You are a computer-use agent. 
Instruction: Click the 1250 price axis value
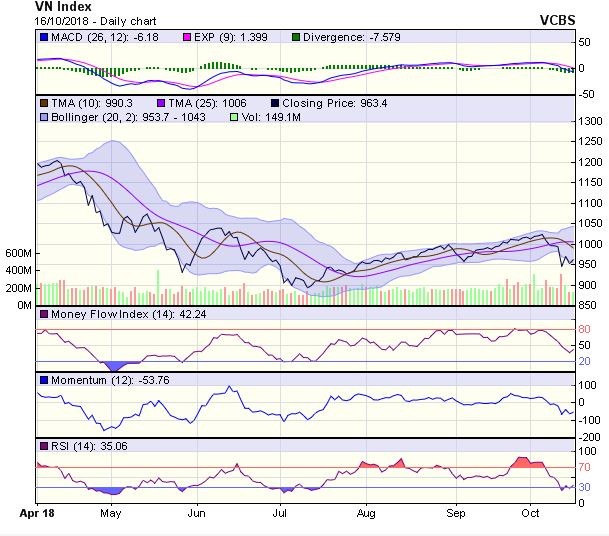coord(590,141)
